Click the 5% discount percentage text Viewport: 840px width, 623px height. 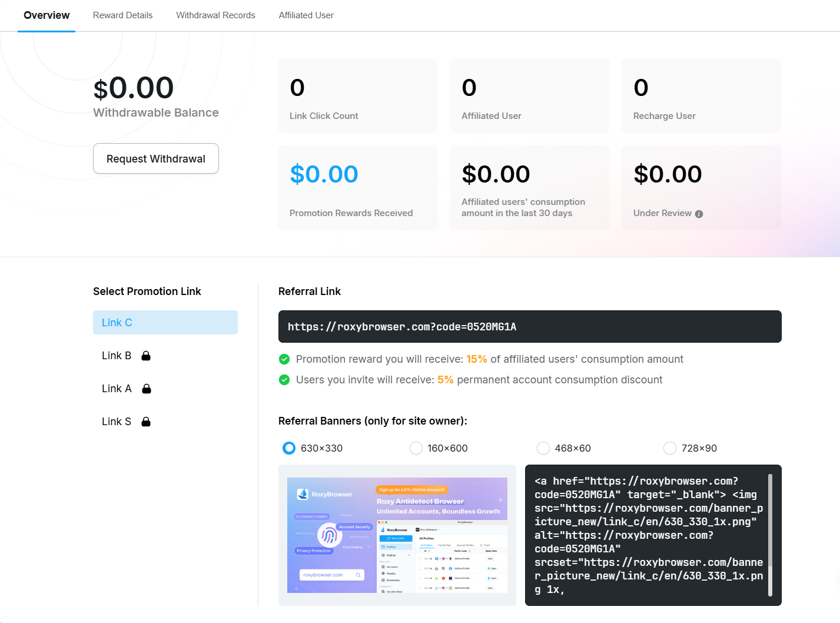pyautogui.click(x=446, y=380)
